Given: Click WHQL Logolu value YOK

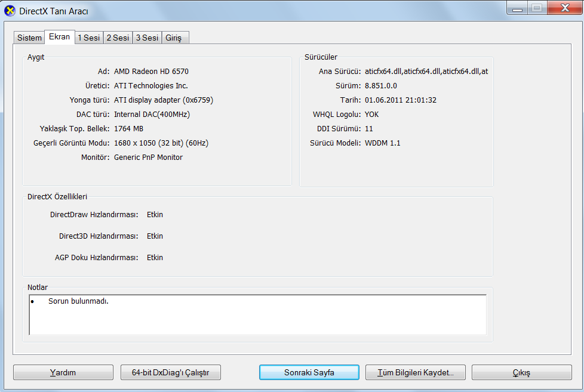Looking at the screenshot, I should pos(371,115).
